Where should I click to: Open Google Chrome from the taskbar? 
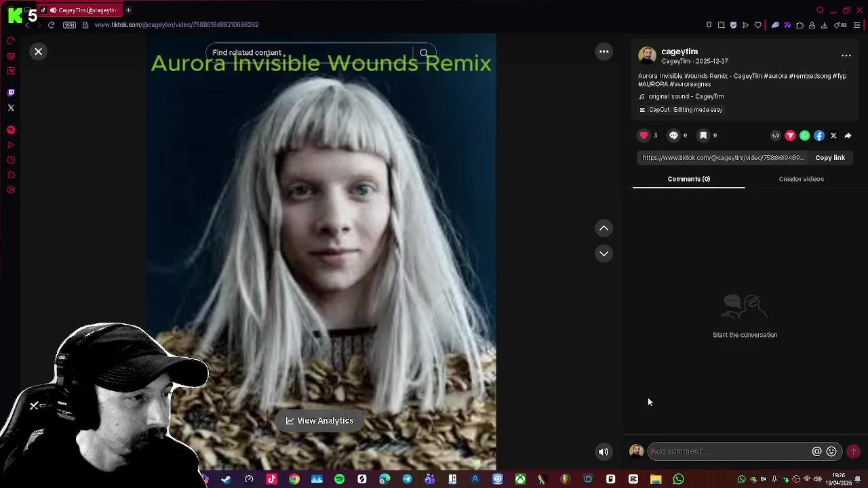tap(294, 479)
